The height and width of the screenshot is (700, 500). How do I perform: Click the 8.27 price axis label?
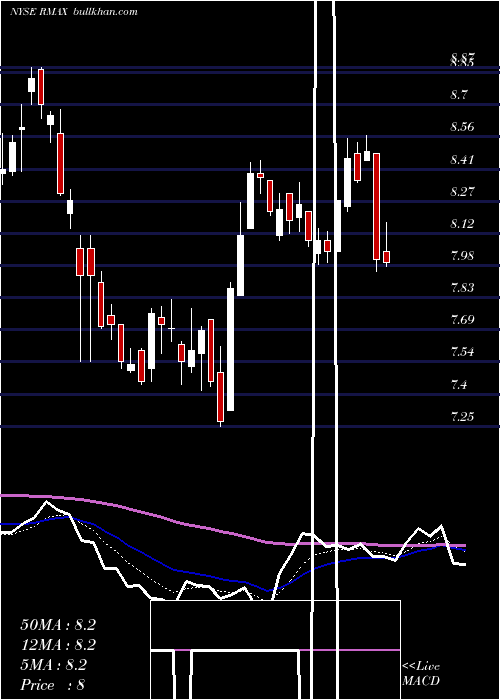[x=463, y=192]
